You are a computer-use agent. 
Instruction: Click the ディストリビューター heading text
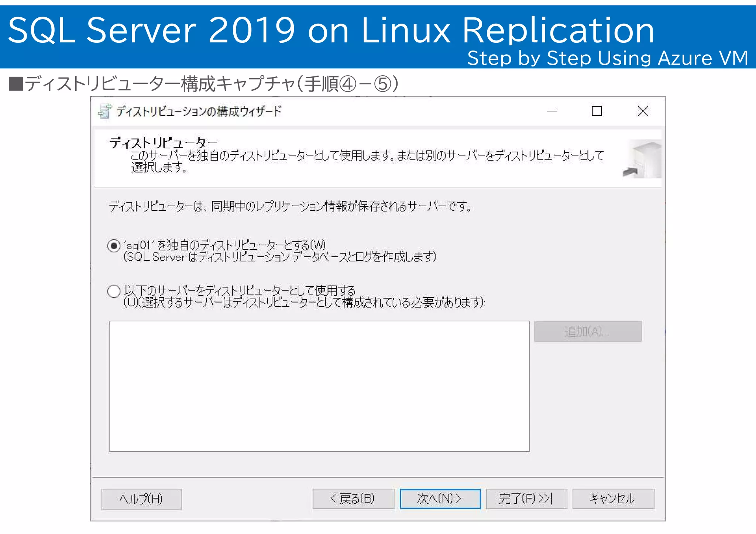coord(164,143)
